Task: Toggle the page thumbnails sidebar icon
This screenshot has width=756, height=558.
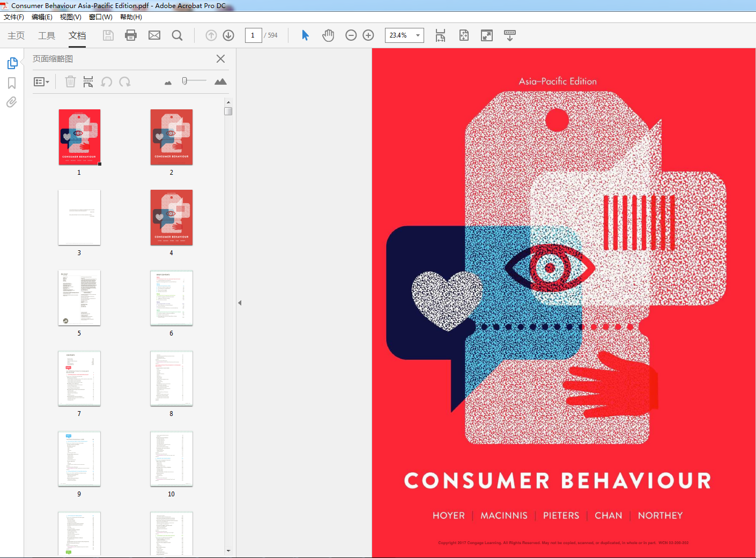Action: pyautogui.click(x=12, y=63)
